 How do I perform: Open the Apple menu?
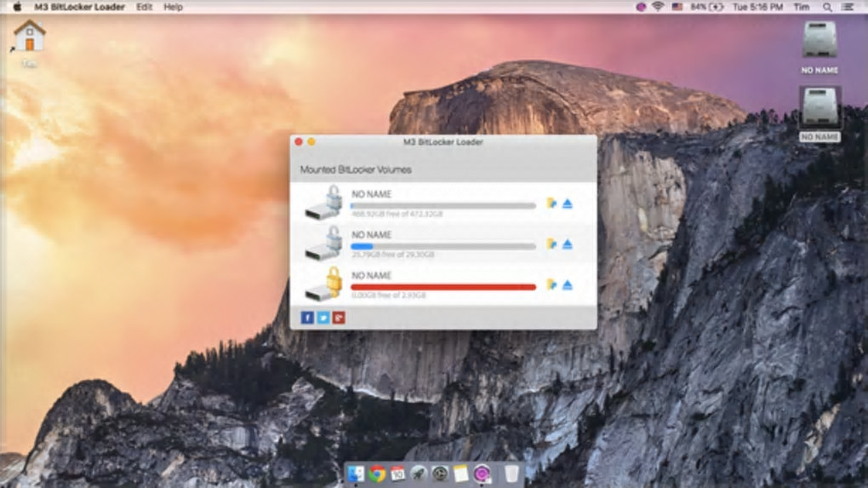click(x=17, y=7)
